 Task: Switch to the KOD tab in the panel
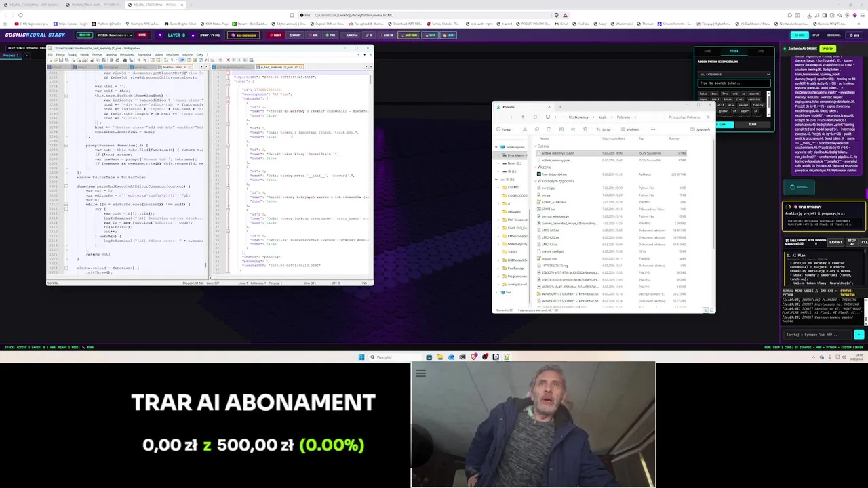[x=761, y=52]
